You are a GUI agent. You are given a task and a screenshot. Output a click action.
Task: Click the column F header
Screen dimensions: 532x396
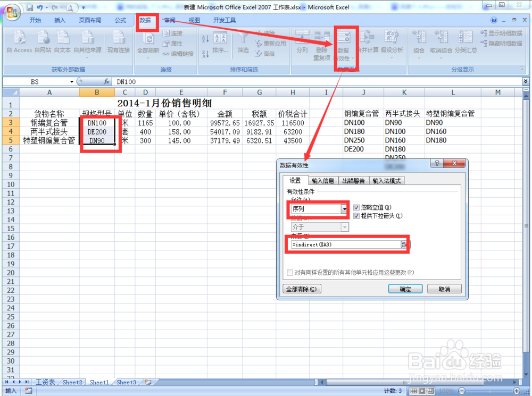tap(225, 92)
